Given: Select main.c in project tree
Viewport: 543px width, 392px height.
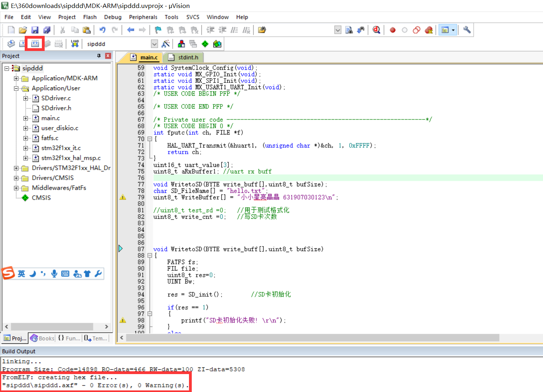Looking at the screenshot, I should [x=50, y=118].
